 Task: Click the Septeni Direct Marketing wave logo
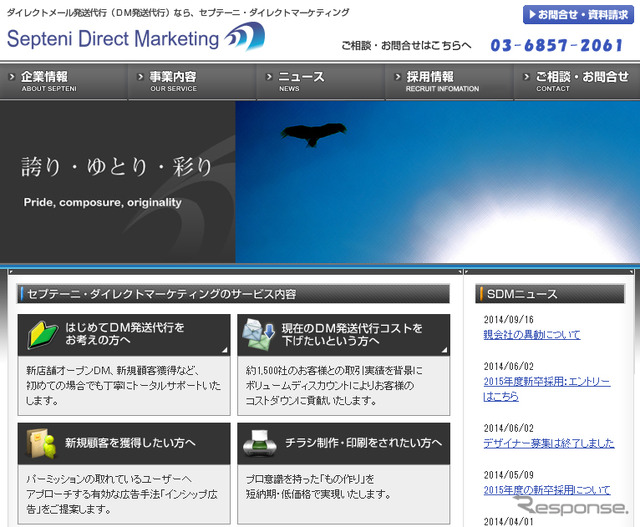coord(245,39)
